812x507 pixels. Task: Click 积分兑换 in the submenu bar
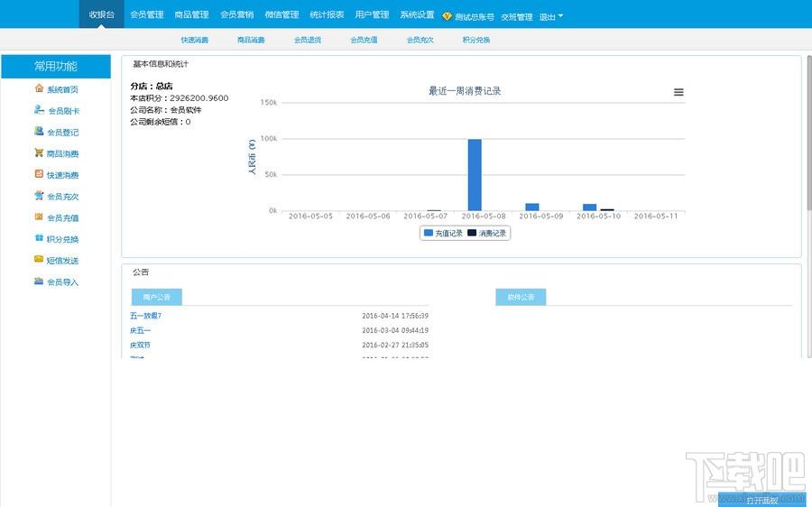point(476,40)
